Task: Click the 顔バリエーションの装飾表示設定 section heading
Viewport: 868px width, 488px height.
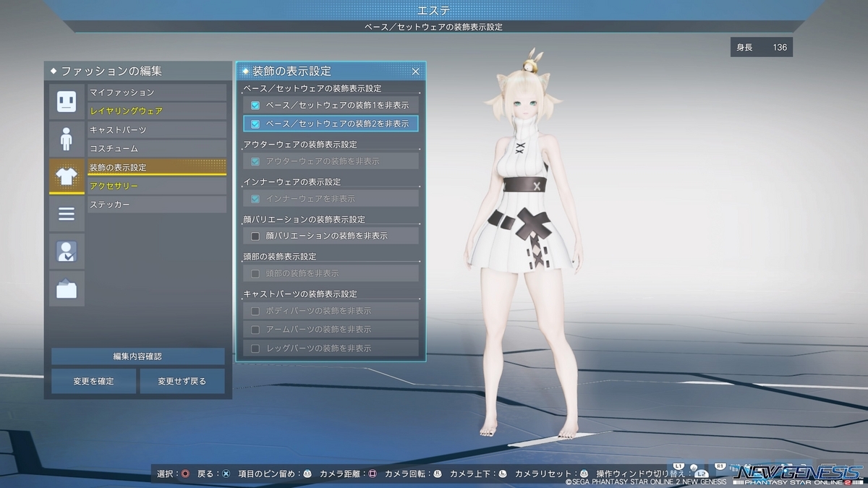Action: coord(305,219)
